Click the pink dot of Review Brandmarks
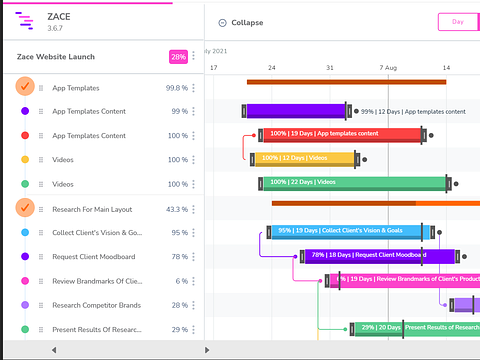Viewport: 480px width, 360px height. (x=25, y=281)
